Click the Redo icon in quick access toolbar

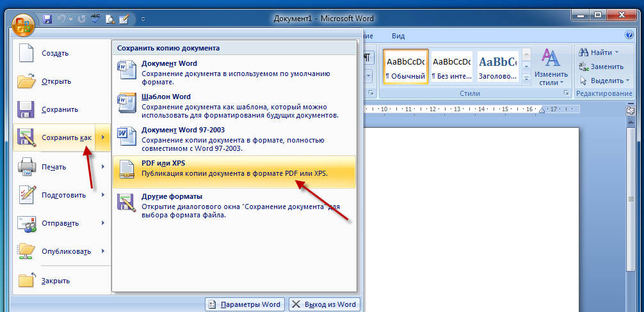click(81, 19)
